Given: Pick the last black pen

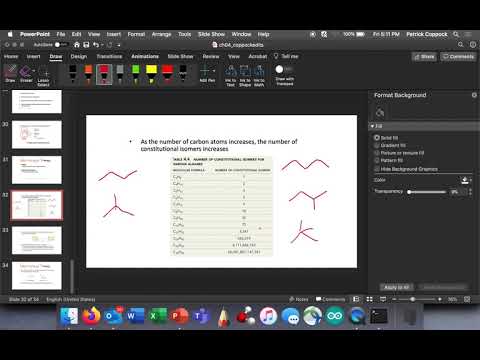Looking at the screenshot, I should [x=183, y=74].
